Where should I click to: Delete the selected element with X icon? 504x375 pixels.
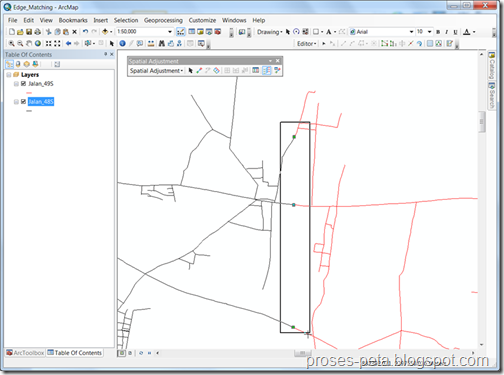click(x=74, y=32)
